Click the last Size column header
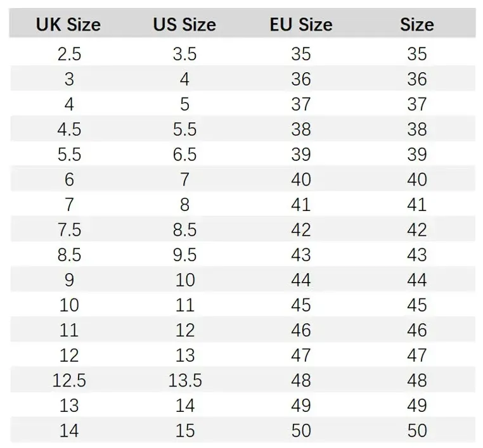Screen dimensions: 483x448 click(417, 25)
